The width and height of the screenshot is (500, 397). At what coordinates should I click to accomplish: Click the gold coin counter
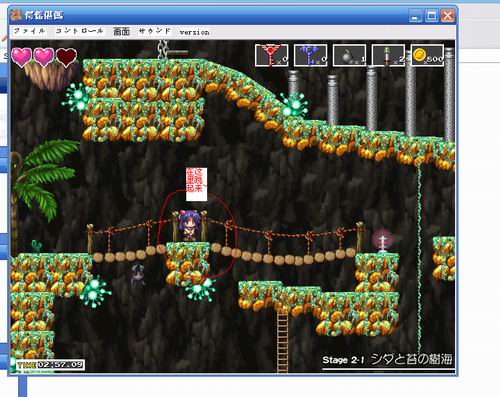pyautogui.click(x=427, y=56)
